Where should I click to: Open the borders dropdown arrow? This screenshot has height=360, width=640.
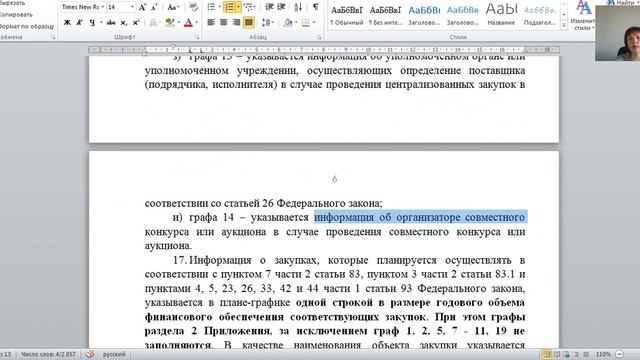(314, 23)
